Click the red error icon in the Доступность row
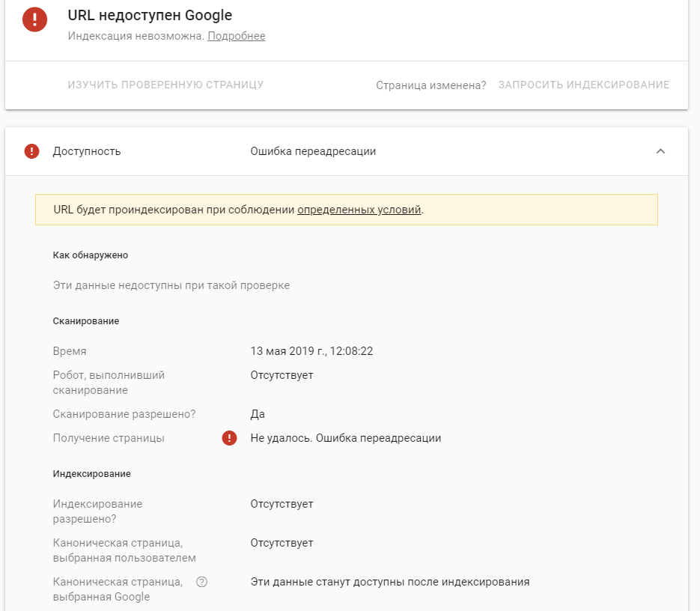Viewport: 700px width, 611px height. [x=32, y=151]
